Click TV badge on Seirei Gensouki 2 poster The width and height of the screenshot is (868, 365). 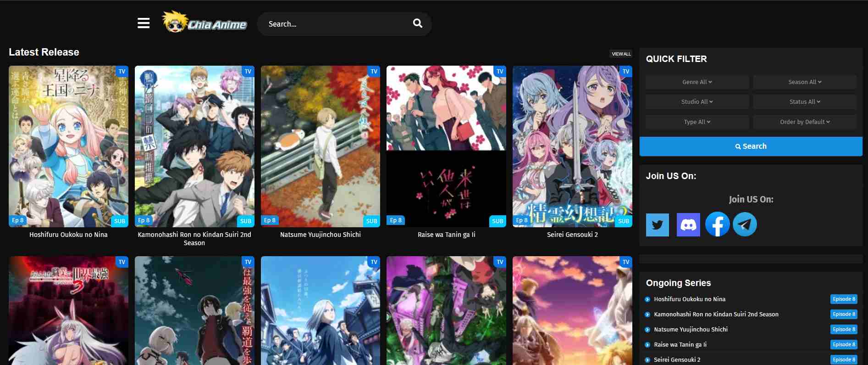coord(626,72)
